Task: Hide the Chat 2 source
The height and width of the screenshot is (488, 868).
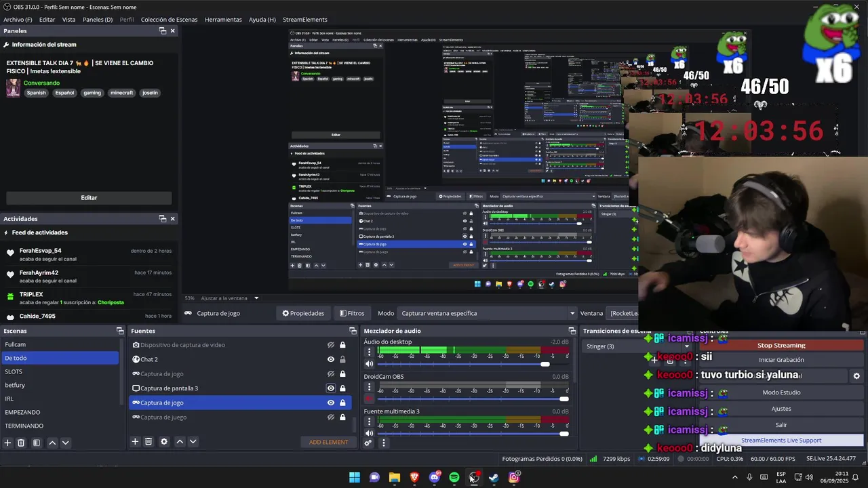Action: [x=331, y=359]
